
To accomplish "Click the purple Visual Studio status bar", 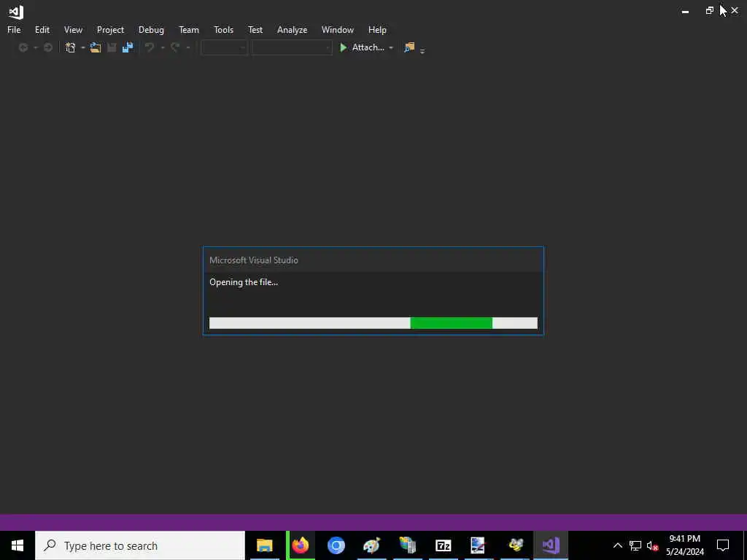I will tap(373, 522).
